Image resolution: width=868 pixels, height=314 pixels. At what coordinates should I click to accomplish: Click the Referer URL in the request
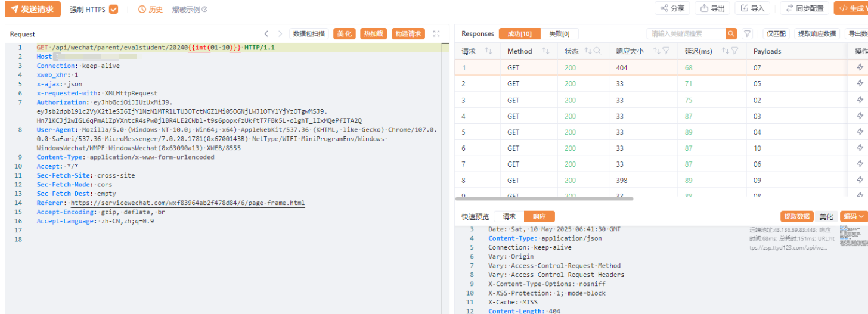(188, 203)
